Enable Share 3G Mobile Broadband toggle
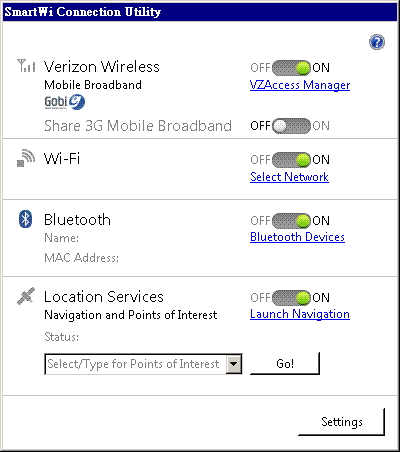 [x=291, y=126]
